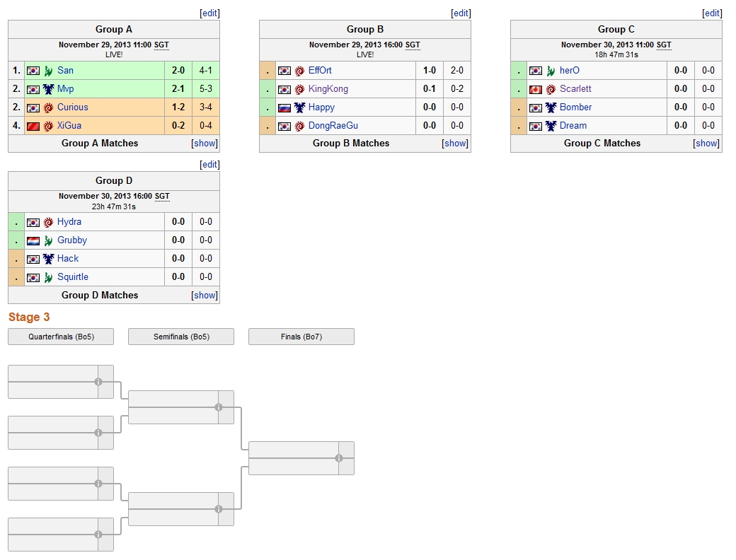Image resolution: width=736 pixels, height=560 pixels.
Task: Select the Finals (Bo7) bracket header
Action: click(301, 337)
